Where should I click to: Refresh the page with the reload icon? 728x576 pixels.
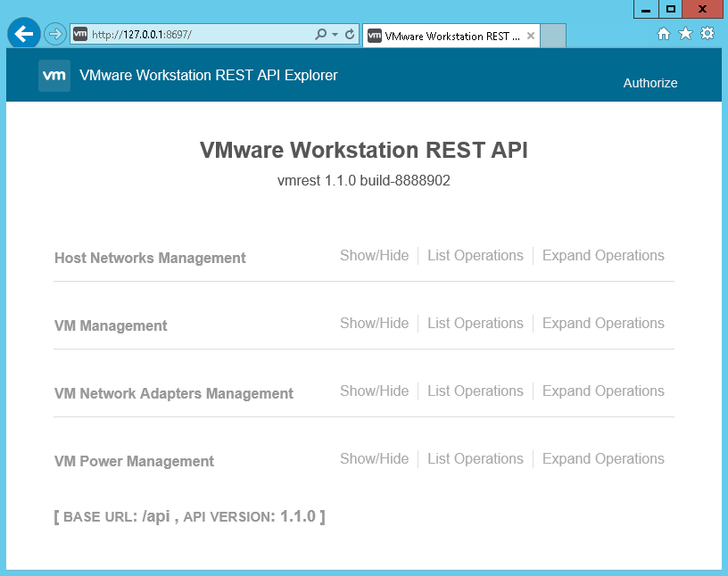pyautogui.click(x=350, y=35)
